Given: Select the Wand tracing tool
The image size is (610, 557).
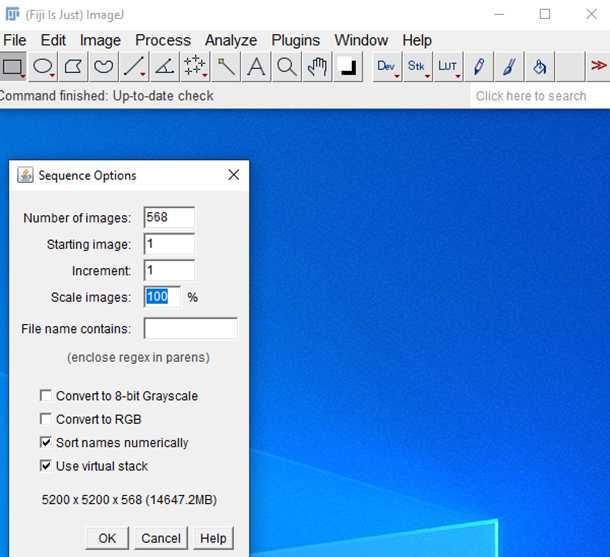Looking at the screenshot, I should (x=226, y=67).
